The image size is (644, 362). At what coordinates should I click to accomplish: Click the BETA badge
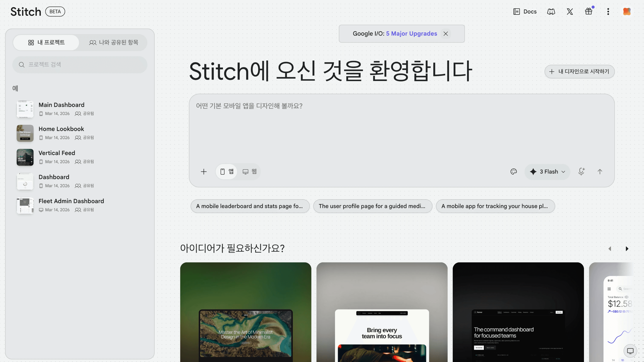click(x=55, y=12)
